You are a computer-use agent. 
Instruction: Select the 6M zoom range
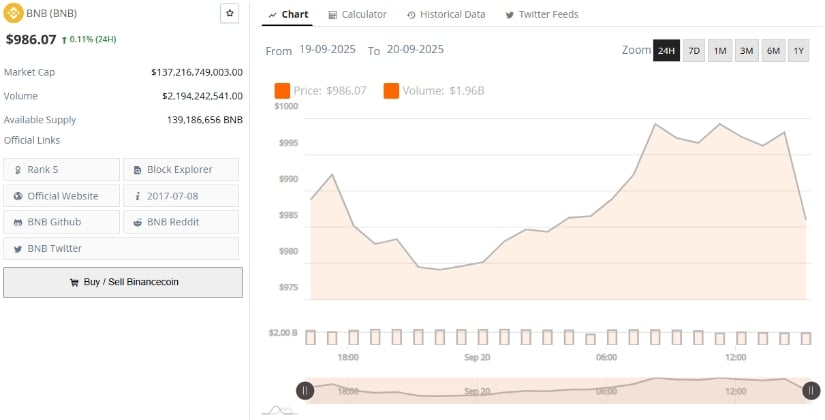(x=773, y=51)
